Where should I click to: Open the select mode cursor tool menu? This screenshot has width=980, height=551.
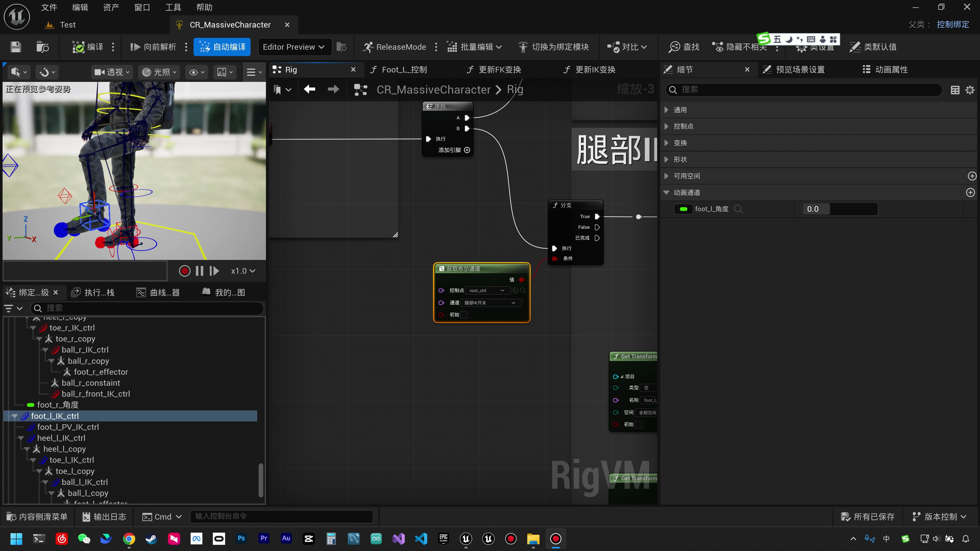(x=19, y=72)
